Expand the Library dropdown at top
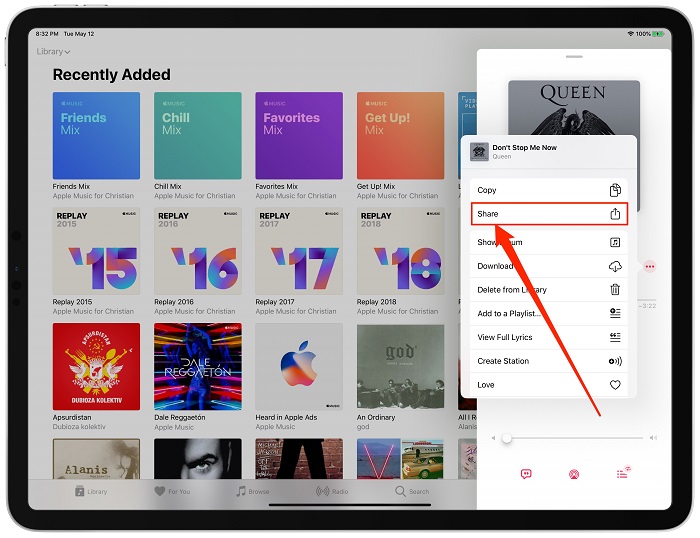This screenshot has height=538, width=700. click(53, 51)
